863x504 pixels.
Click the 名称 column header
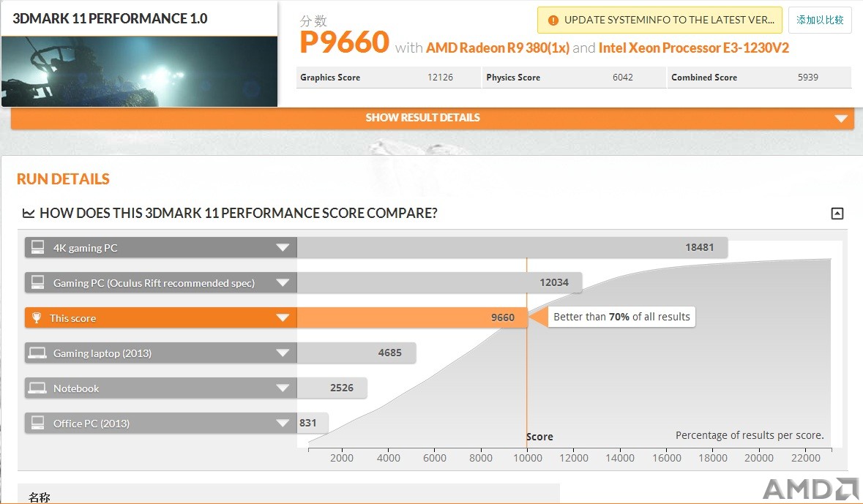(40, 497)
